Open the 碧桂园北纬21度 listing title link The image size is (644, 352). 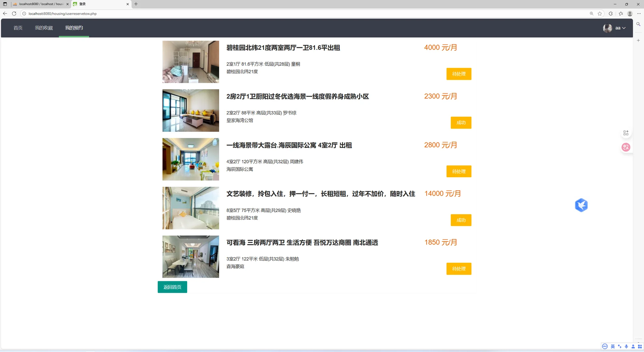(x=283, y=48)
